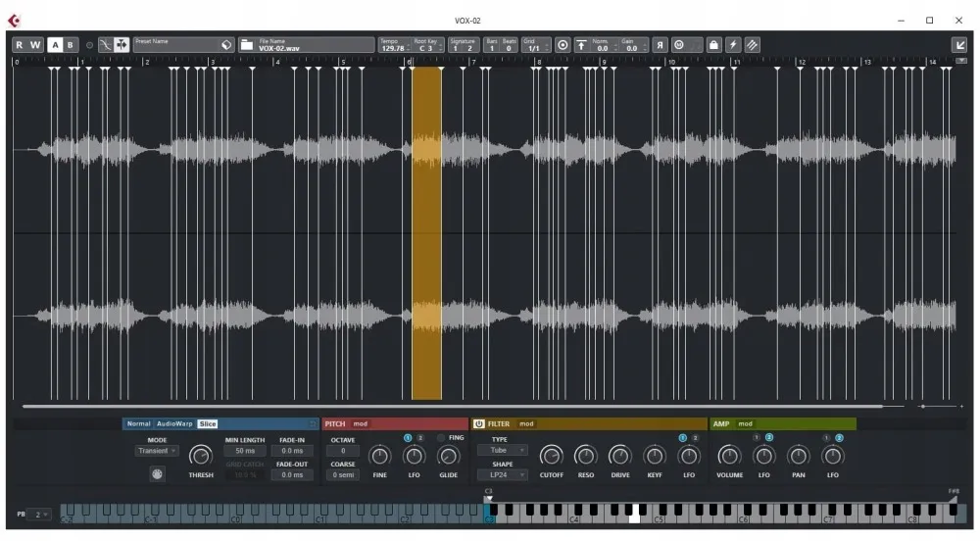The height and width of the screenshot is (541, 980).
Task: Select pitch LFO 1 button
Action: 408,438
